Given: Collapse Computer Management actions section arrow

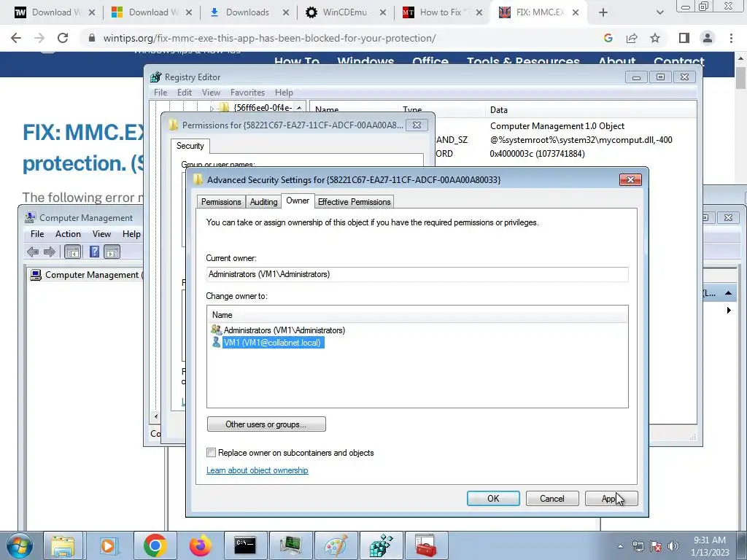Looking at the screenshot, I should (x=729, y=293).
